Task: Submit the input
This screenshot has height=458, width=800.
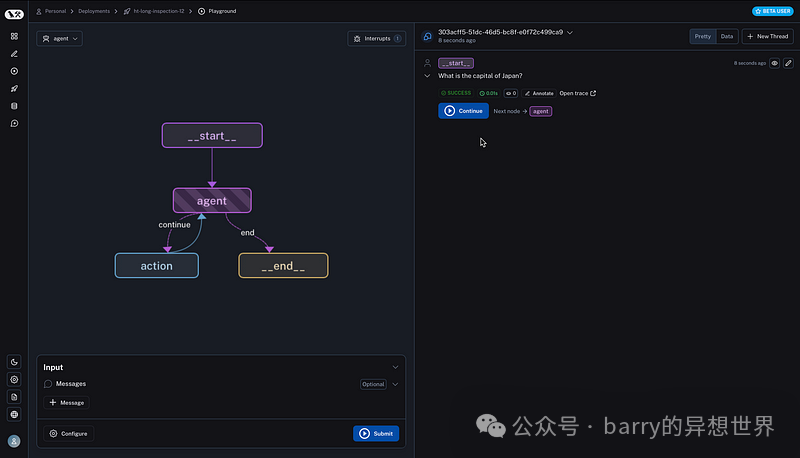Action: tap(376, 434)
